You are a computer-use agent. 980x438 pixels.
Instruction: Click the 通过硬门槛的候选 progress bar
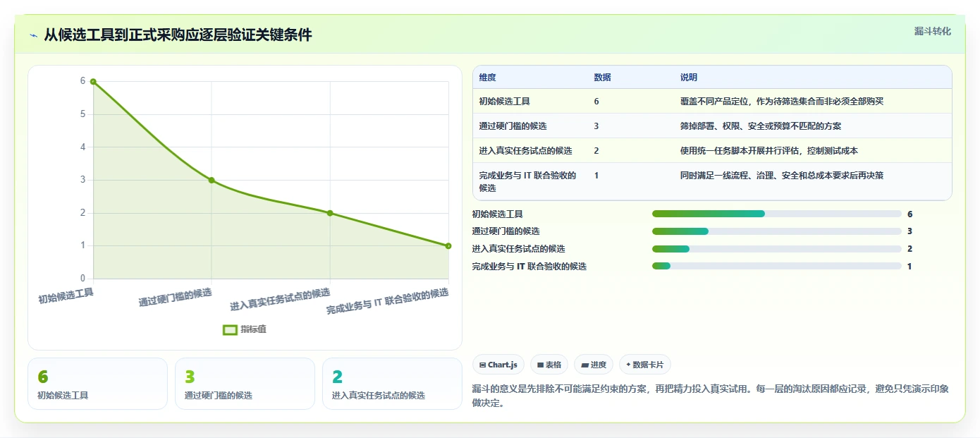click(777, 231)
